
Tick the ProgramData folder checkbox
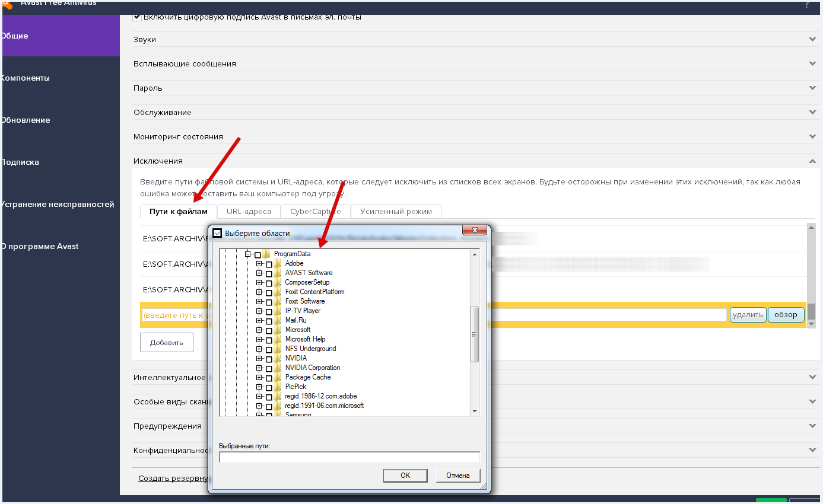tap(258, 254)
